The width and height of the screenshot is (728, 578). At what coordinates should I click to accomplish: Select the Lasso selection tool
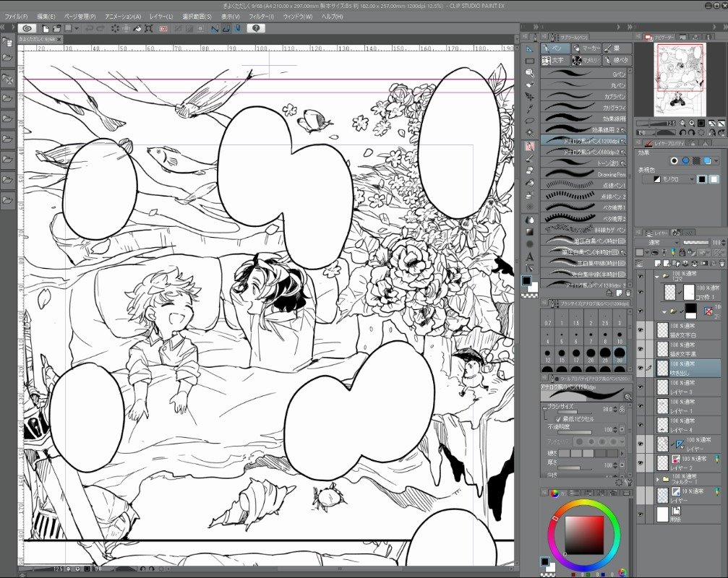point(530,121)
